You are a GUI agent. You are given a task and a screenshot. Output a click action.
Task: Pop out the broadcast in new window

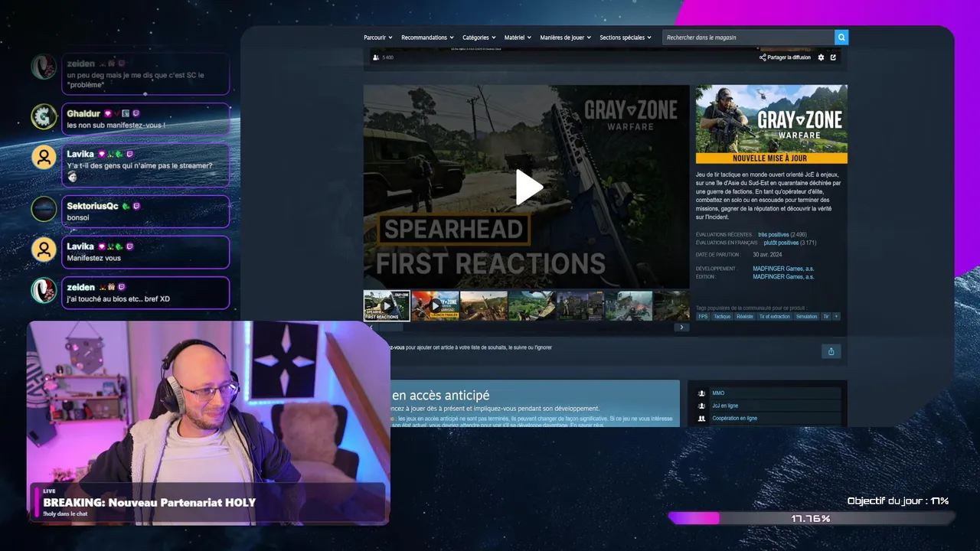pos(833,57)
